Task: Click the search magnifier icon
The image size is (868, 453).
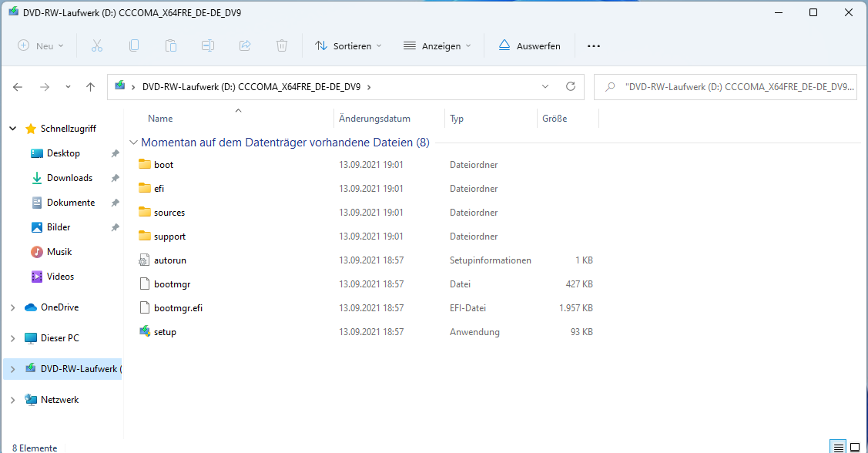Action: 610,87
